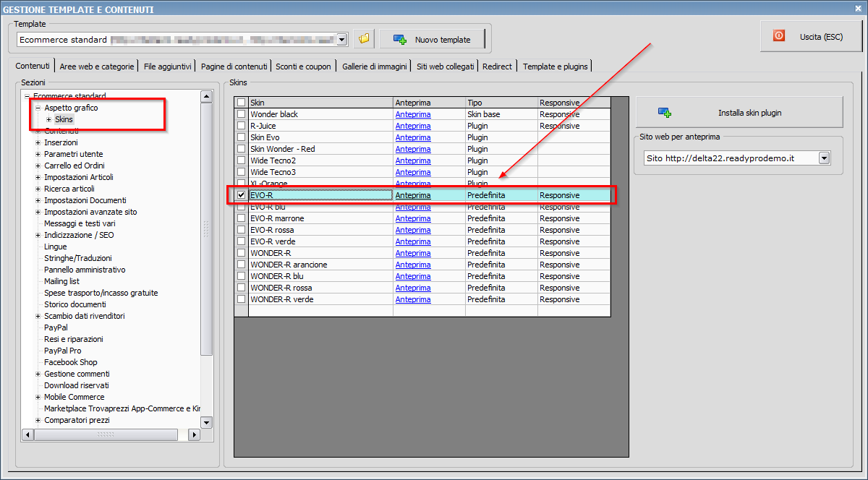The width and height of the screenshot is (868, 480).
Task: Enable the R-Juice skin checkbox
Action: click(241, 126)
